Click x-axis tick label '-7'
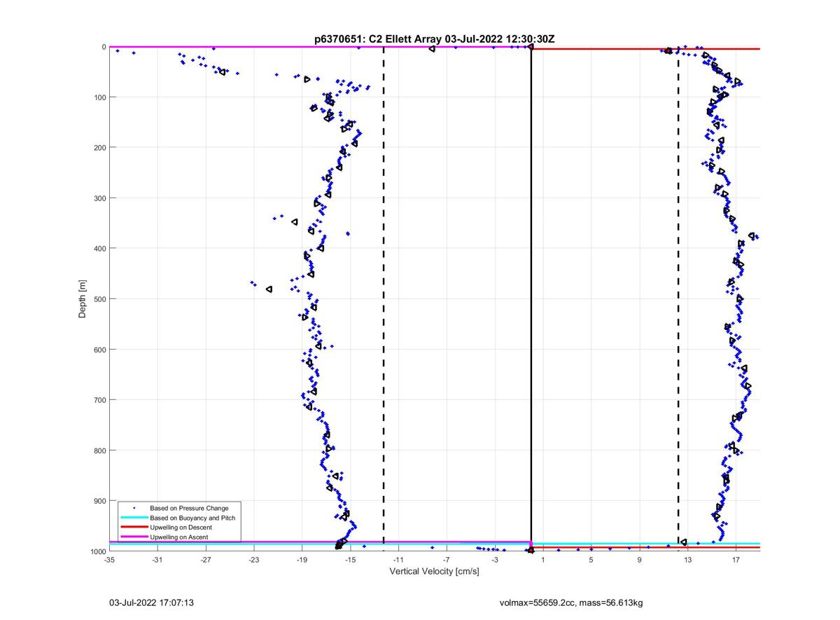Viewport: 840px width, 620px height. pyautogui.click(x=447, y=560)
